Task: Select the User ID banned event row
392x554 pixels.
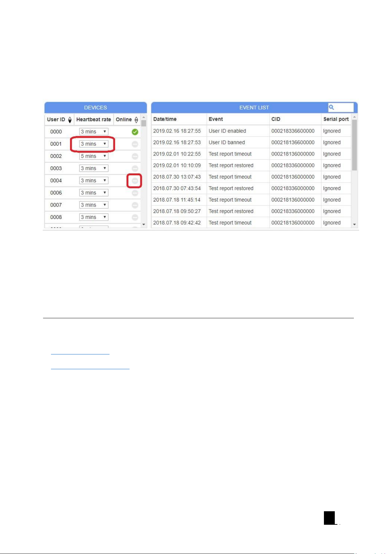Action: [x=227, y=142]
